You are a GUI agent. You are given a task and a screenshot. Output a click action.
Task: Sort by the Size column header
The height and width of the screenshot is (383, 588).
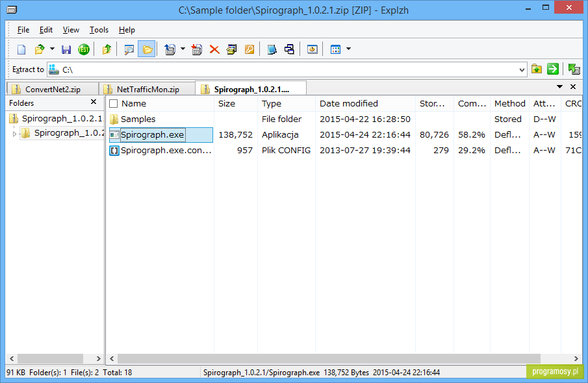point(227,104)
